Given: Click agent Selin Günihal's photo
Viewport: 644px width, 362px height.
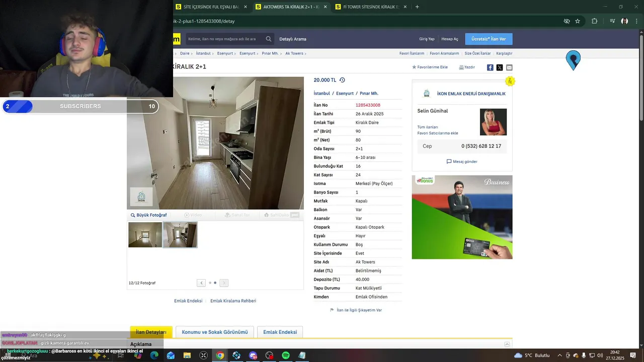Looking at the screenshot, I should click(493, 122).
